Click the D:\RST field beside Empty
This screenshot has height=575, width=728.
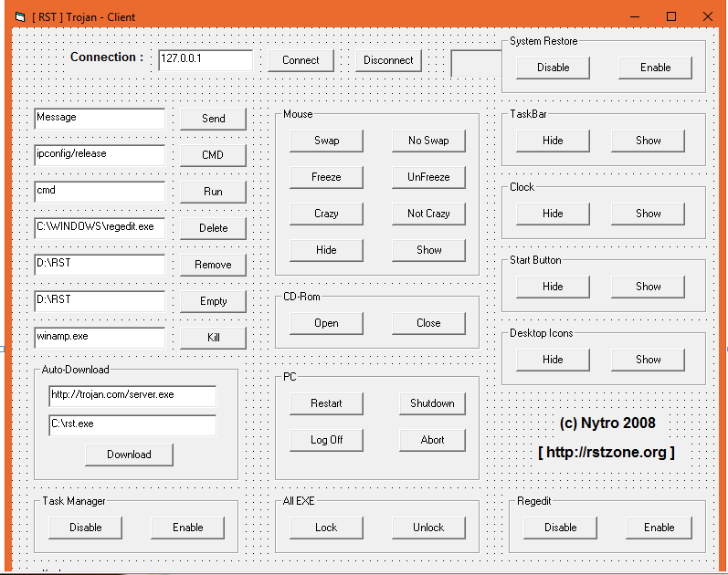pyautogui.click(x=100, y=301)
